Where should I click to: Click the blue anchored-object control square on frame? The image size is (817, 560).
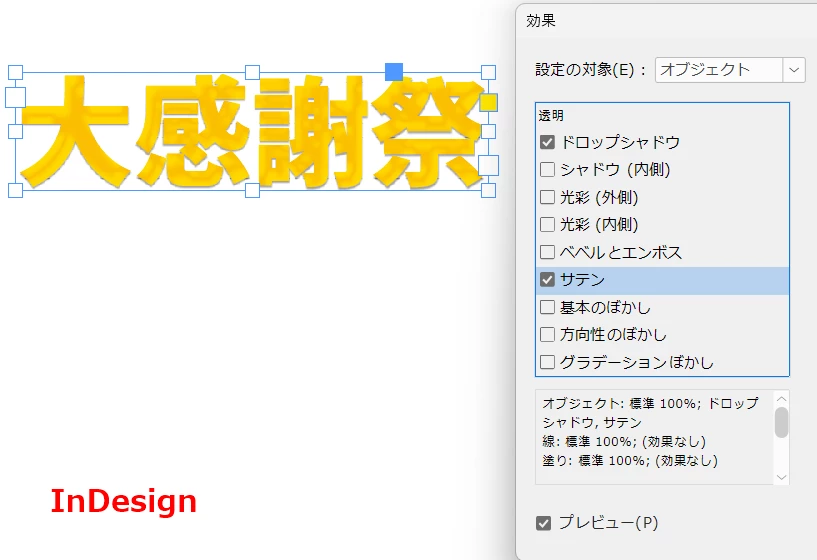(x=394, y=72)
